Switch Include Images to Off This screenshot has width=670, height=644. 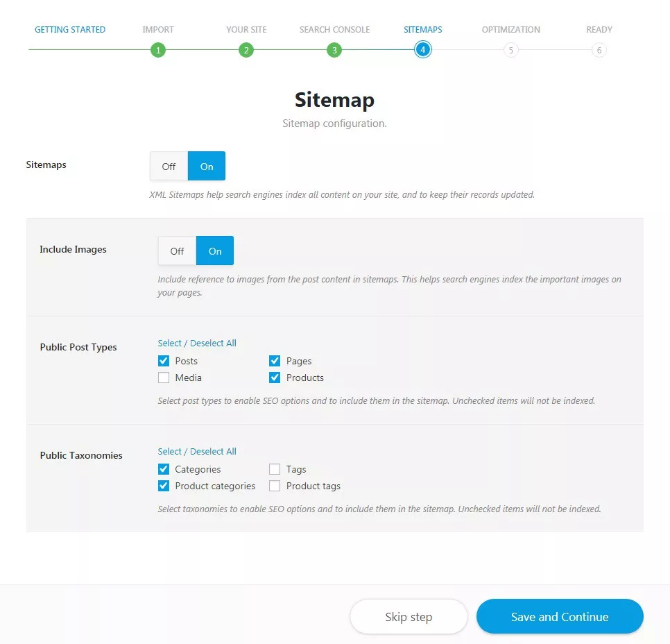177,251
